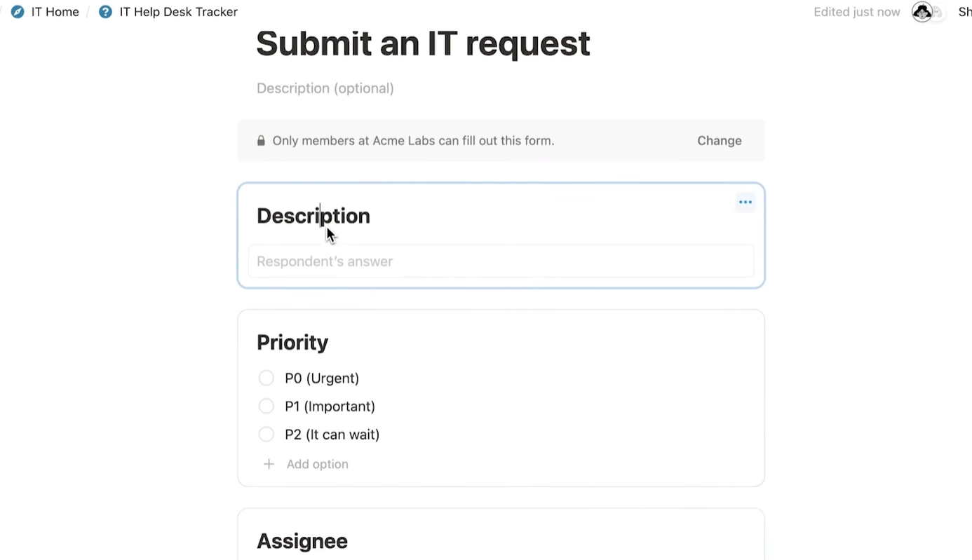Click the Respondent's answer field
This screenshot has width=972, height=560.
pyautogui.click(x=501, y=261)
